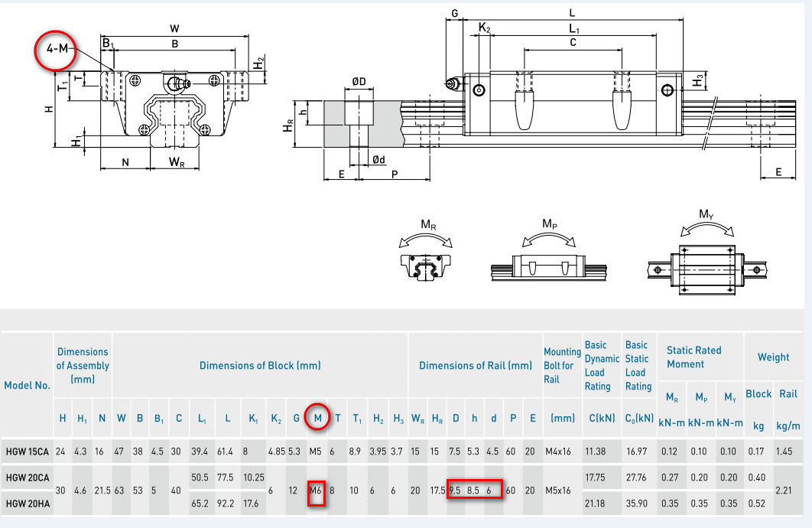Click the 'C(kN)' unit subheader
This screenshot has width=812, height=528.
pos(602,418)
